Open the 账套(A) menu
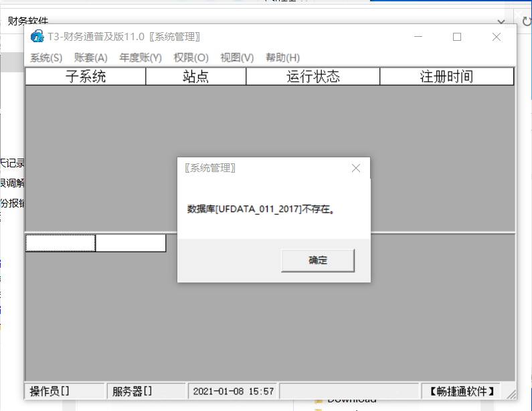The image size is (532, 411). [x=90, y=58]
